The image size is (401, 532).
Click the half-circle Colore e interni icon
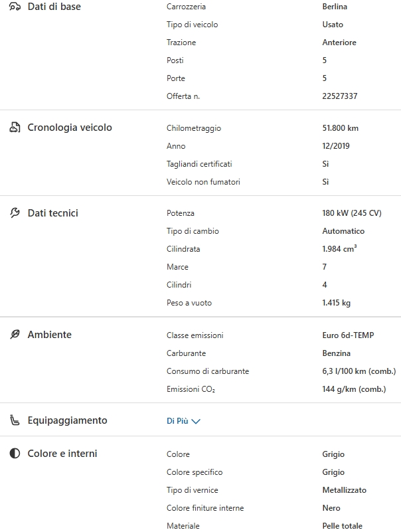tap(15, 454)
